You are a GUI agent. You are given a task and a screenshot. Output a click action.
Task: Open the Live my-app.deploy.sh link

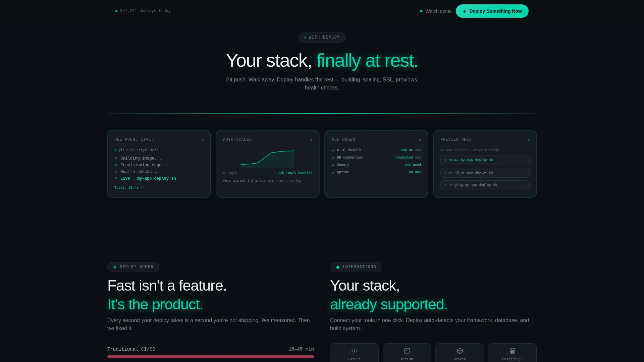pyautogui.click(x=148, y=178)
